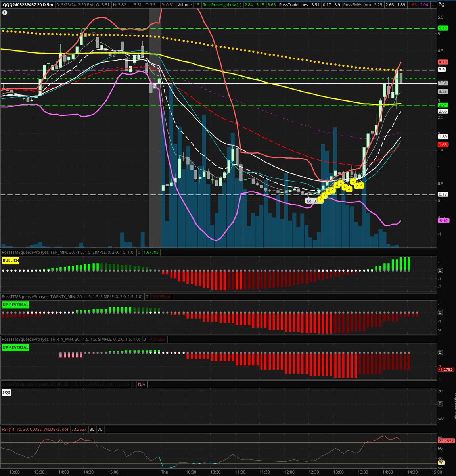The width and height of the screenshot is (456, 476).
Task: Click the RossTTMSqueezePro HOUR study title
Action: (x=65, y=384)
